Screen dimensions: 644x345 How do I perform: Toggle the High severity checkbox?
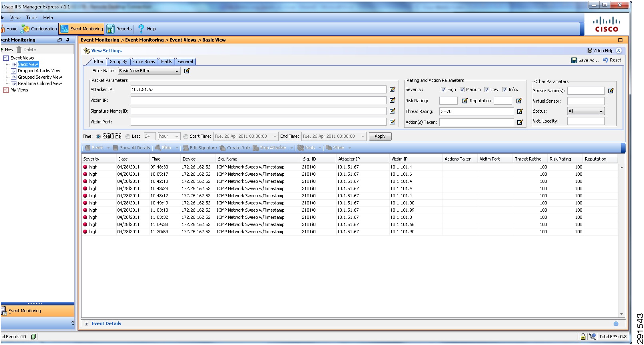point(443,89)
